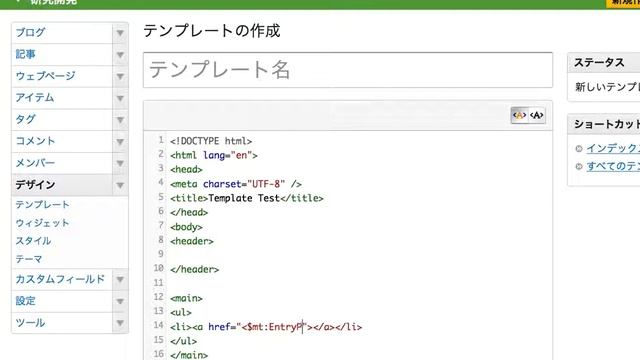Click the bullet icon beside インデックス link

pos(579,149)
